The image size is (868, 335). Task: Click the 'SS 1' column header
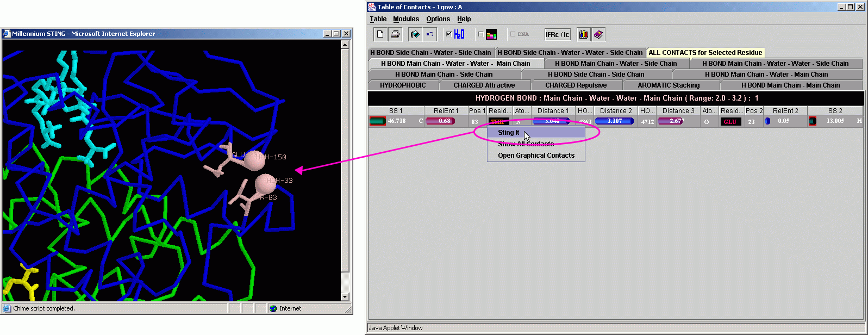click(x=396, y=111)
